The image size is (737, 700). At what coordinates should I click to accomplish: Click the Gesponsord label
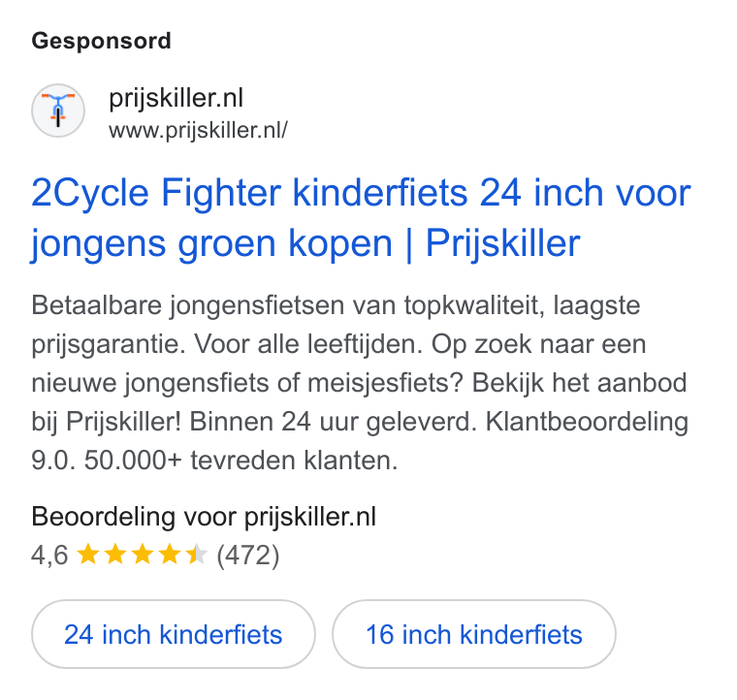pyautogui.click(x=101, y=42)
